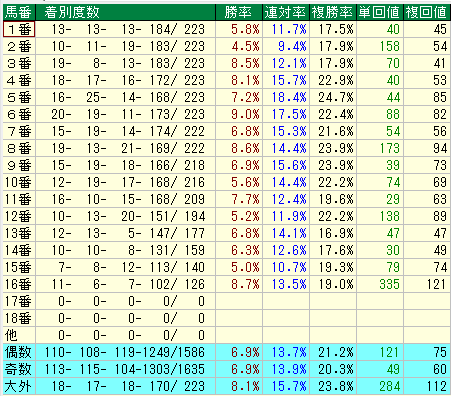
Task: Select the 14番 row label
Action: coord(19,250)
